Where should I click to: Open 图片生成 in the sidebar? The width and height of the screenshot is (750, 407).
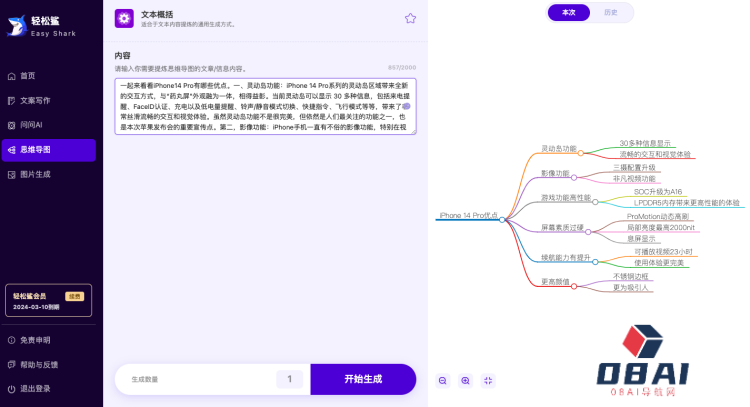48,175
